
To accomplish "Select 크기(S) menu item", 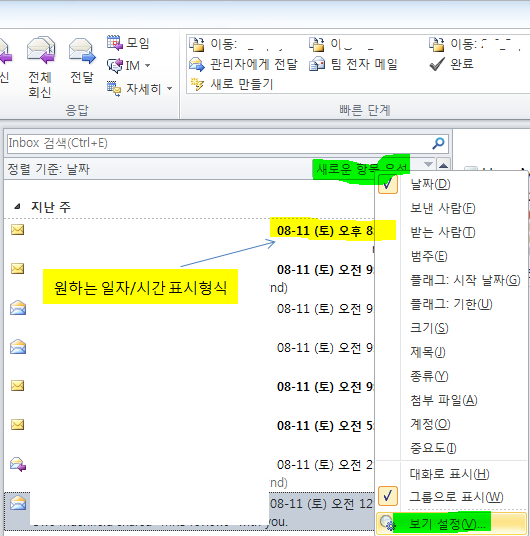I will (451, 328).
